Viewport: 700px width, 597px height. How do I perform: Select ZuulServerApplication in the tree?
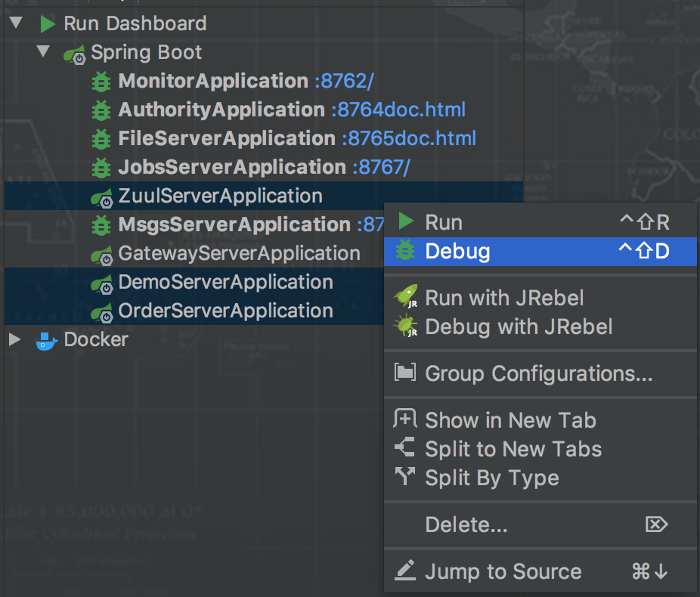pos(220,196)
